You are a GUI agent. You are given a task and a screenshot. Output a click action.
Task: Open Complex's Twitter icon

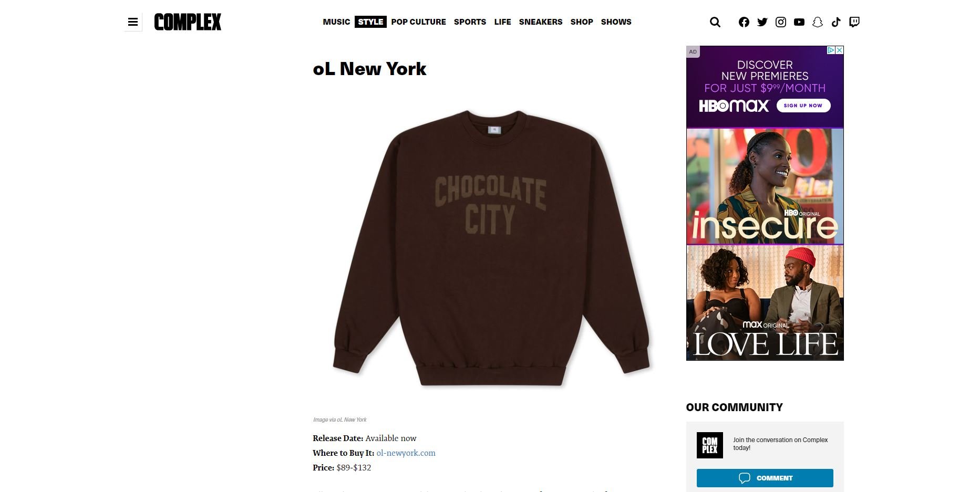[x=762, y=22]
